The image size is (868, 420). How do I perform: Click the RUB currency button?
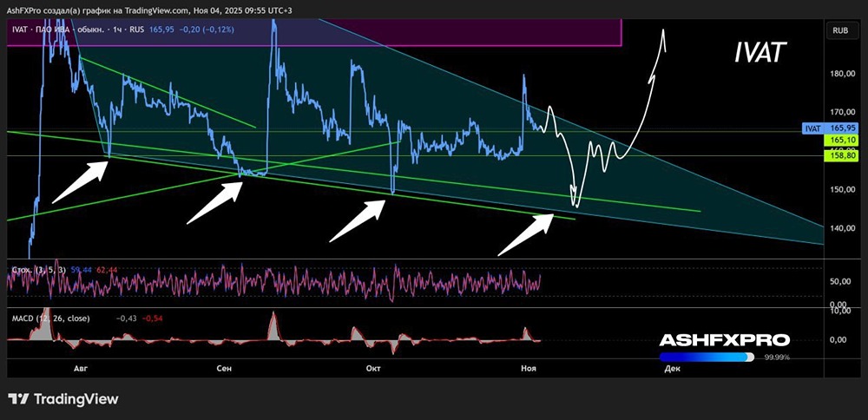(x=841, y=31)
